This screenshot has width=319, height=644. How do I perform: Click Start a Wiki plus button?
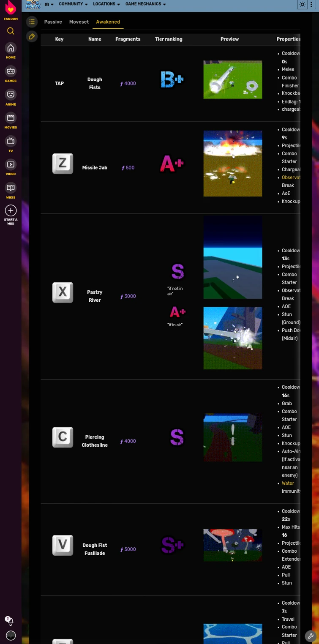point(11,210)
